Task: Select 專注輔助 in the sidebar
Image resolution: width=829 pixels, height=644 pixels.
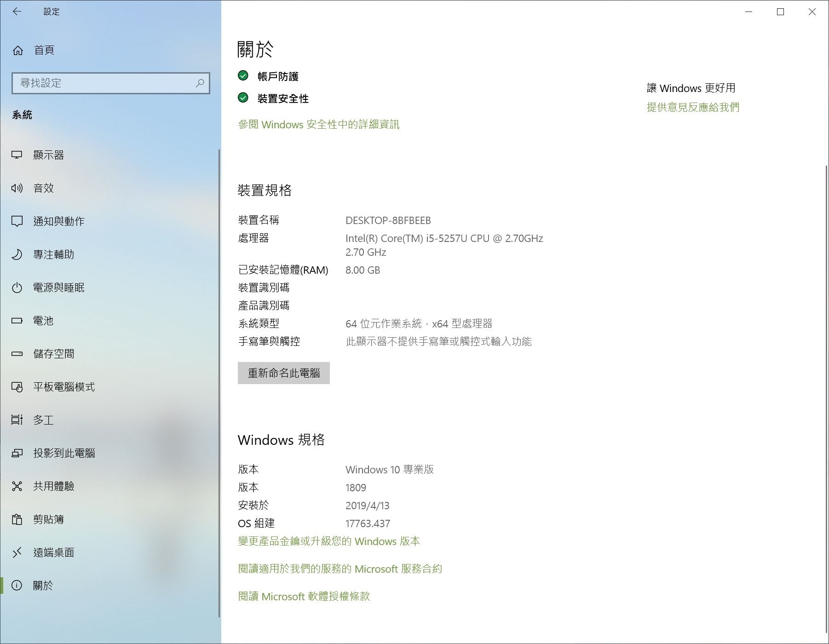Action: tap(109, 254)
